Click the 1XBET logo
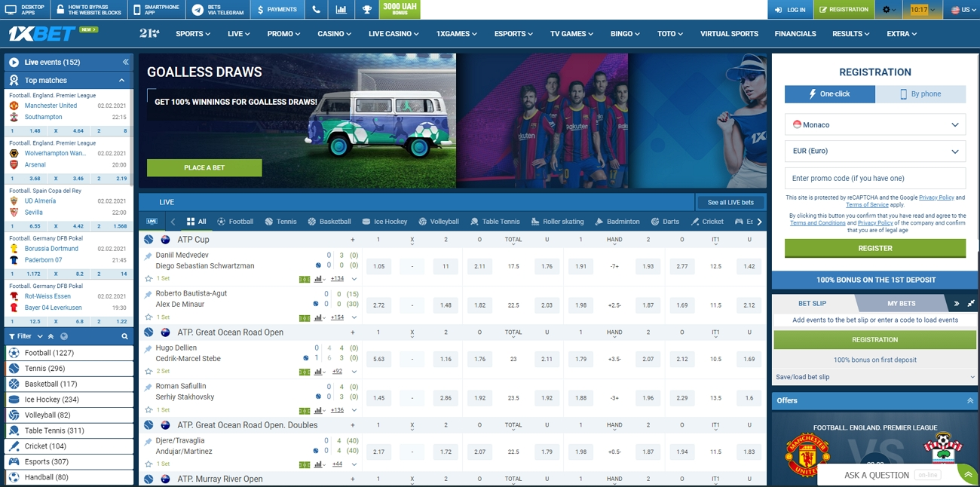Viewport: 980px width, 487px height. point(41,34)
